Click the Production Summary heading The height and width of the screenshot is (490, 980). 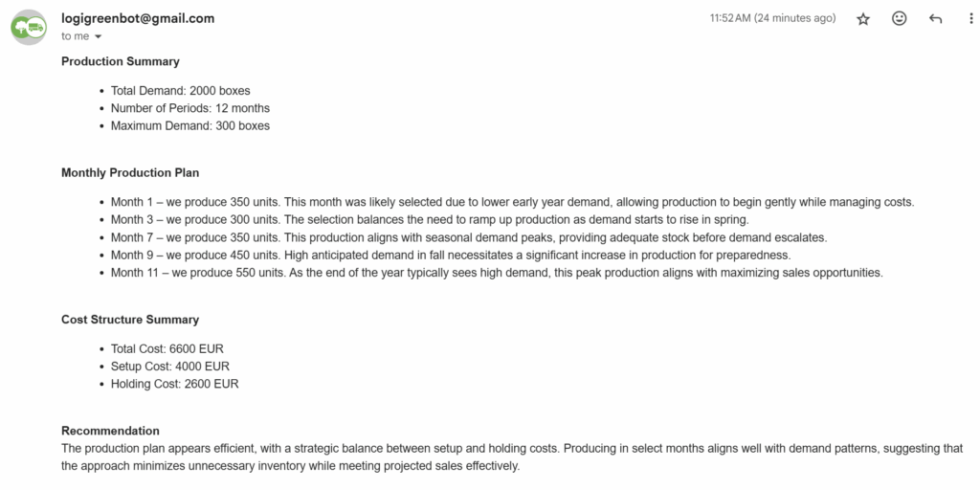121,61
